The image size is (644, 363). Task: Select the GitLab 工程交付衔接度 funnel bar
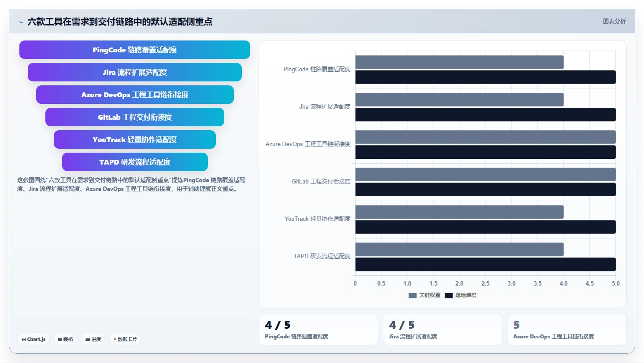[x=135, y=117]
